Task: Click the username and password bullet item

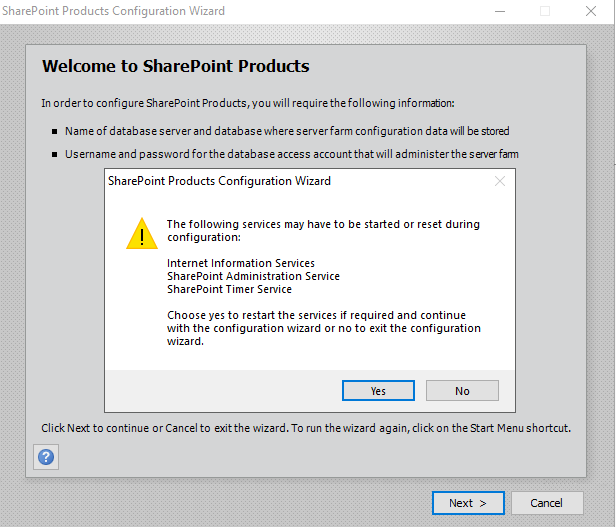Action: [291, 154]
